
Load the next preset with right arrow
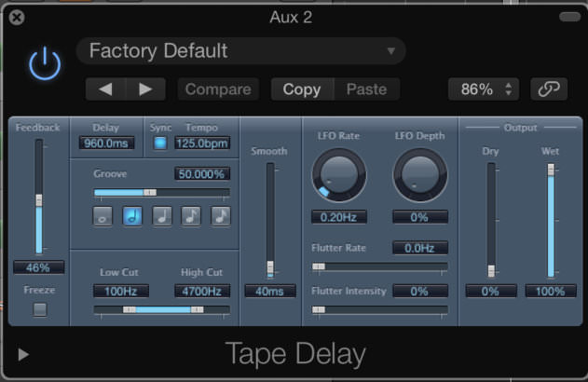145,89
